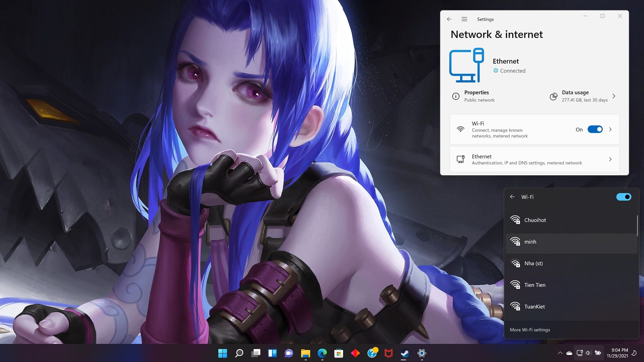
Task: Open Ethernet authentication and DNS settings row
Action: (534, 159)
